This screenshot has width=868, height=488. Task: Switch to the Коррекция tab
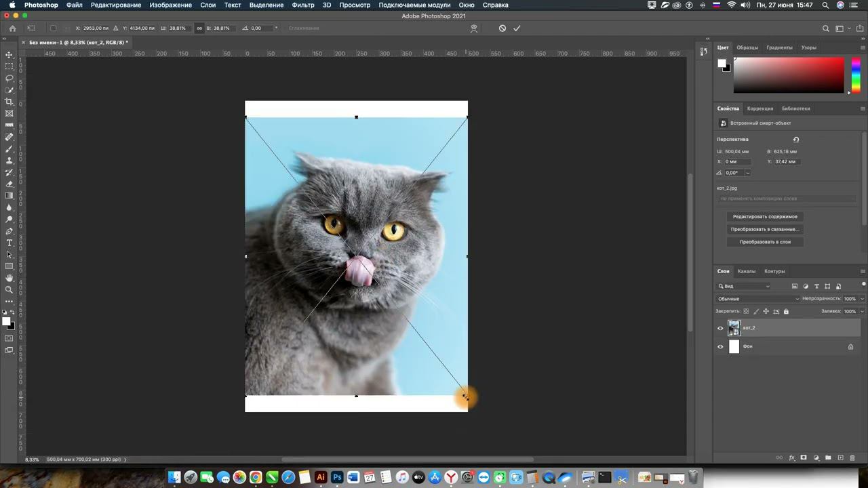[760, 108]
